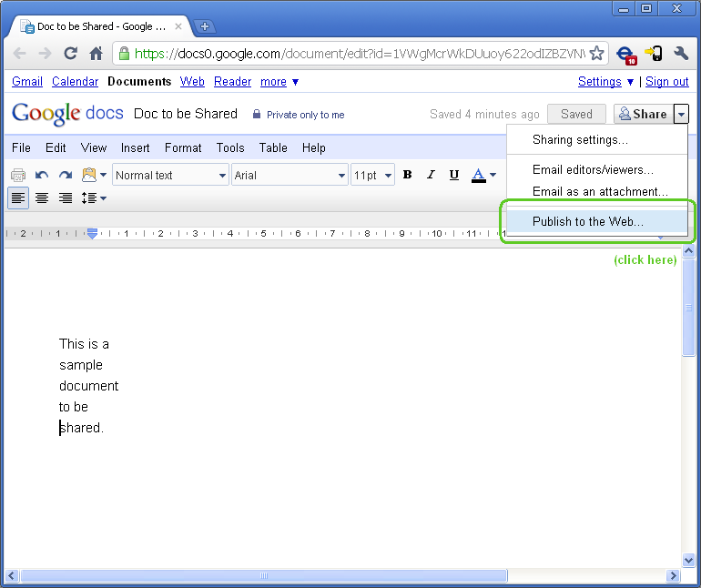Open the web clipboard icon menu
The image size is (701, 588).
coord(94,175)
